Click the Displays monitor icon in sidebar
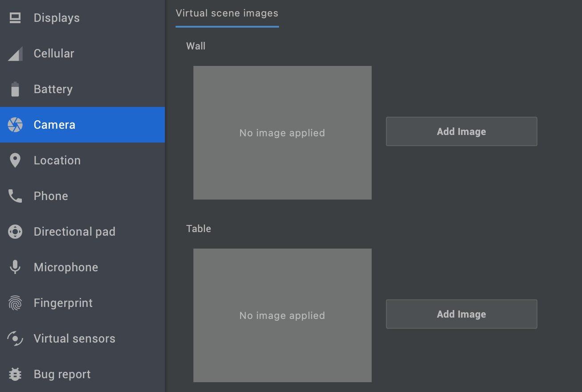 pyautogui.click(x=15, y=18)
